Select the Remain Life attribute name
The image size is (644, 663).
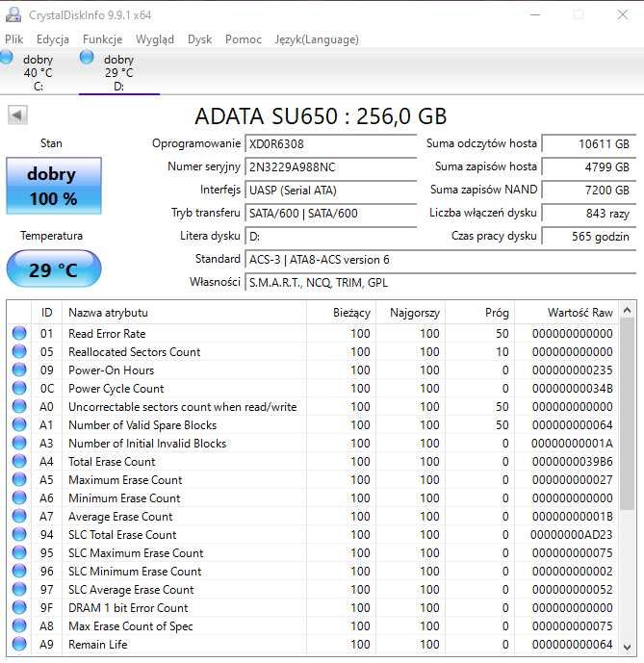[98, 645]
